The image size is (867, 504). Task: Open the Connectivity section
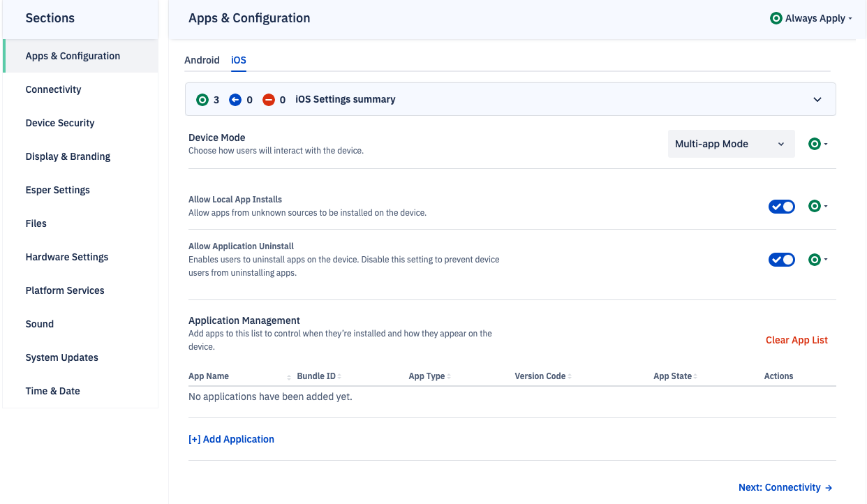81,89
